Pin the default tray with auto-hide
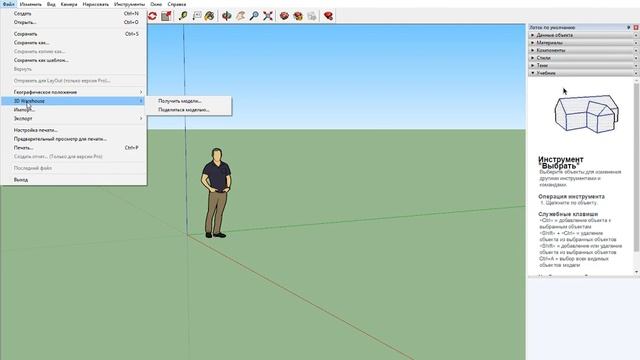 point(629,27)
